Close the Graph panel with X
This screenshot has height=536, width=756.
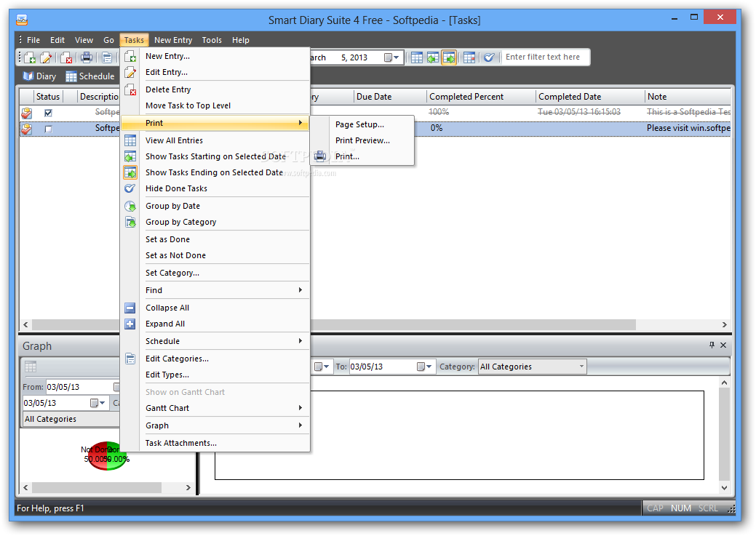(x=723, y=345)
